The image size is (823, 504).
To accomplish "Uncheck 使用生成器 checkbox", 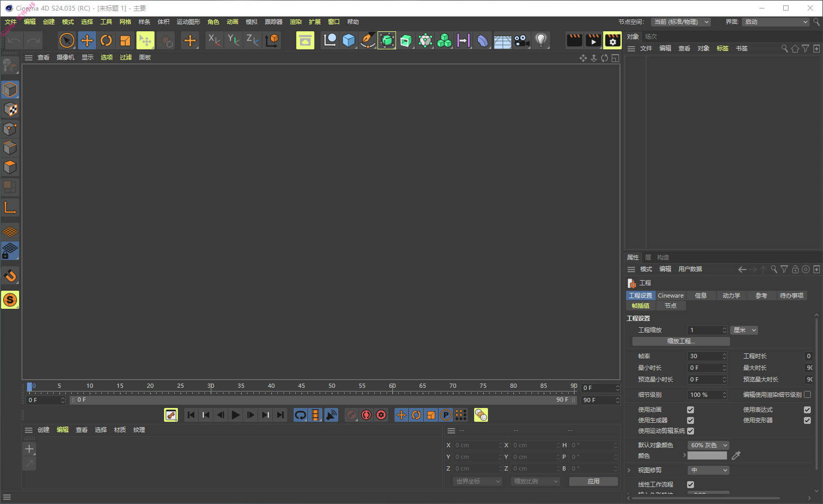I will (x=690, y=420).
